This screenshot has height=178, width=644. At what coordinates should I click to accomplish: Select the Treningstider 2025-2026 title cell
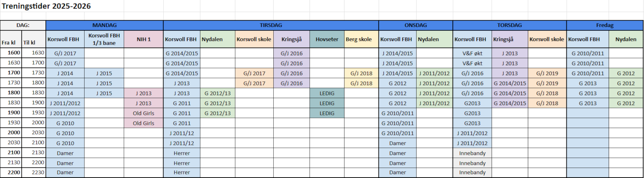tap(46, 6)
